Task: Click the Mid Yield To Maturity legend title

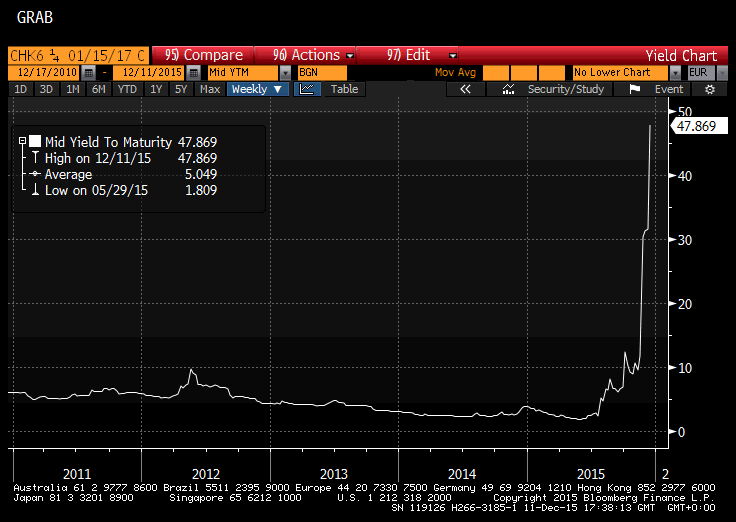Action: pos(108,142)
